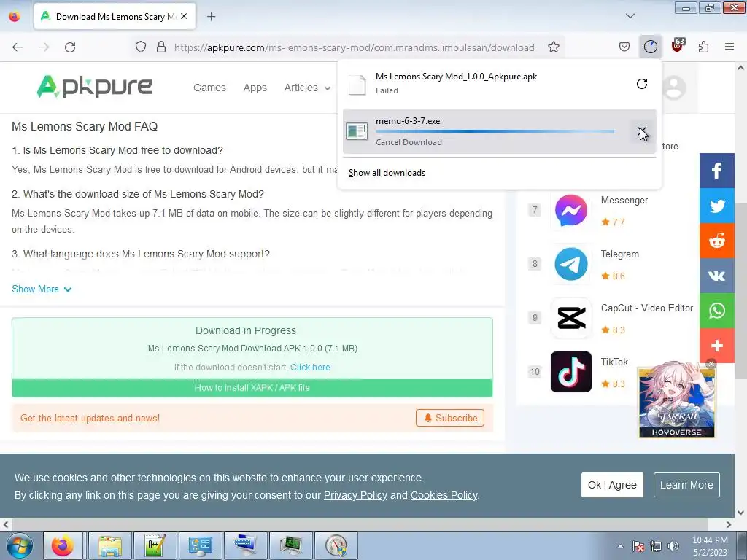Share page on VK
Viewport: 747px width, 560px height.
coord(716,276)
